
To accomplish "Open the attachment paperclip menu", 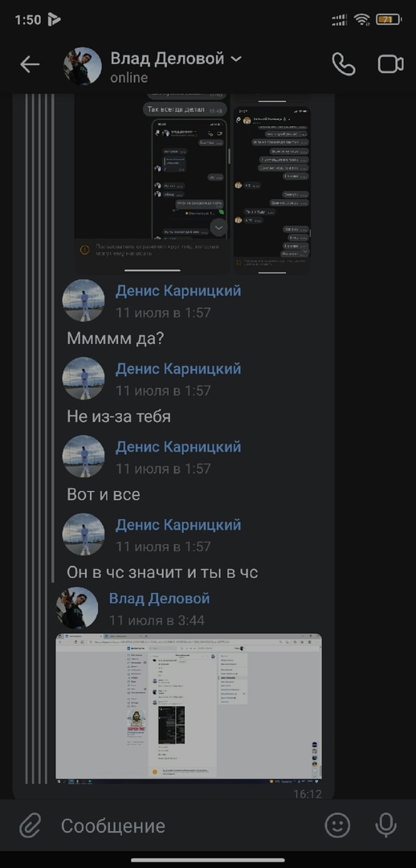I will [x=30, y=826].
